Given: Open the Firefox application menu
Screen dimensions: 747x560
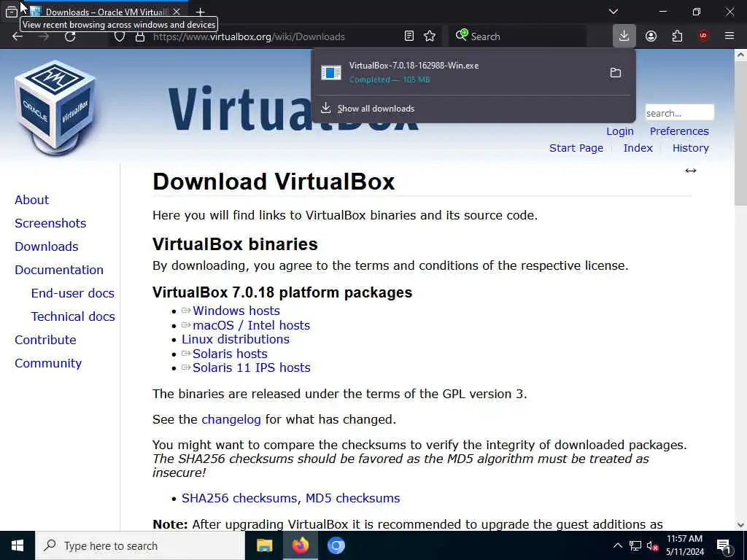Looking at the screenshot, I should [x=729, y=36].
